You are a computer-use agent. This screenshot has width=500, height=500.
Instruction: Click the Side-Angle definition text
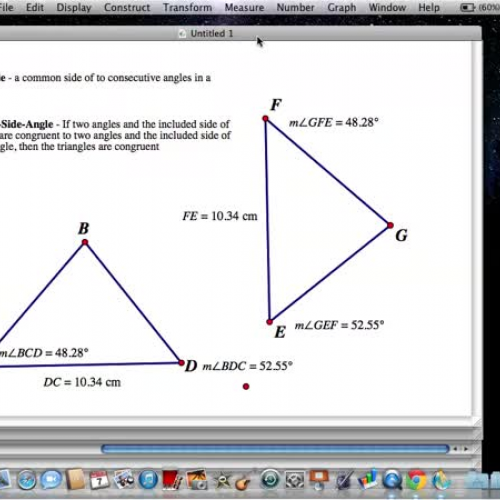pos(115,135)
